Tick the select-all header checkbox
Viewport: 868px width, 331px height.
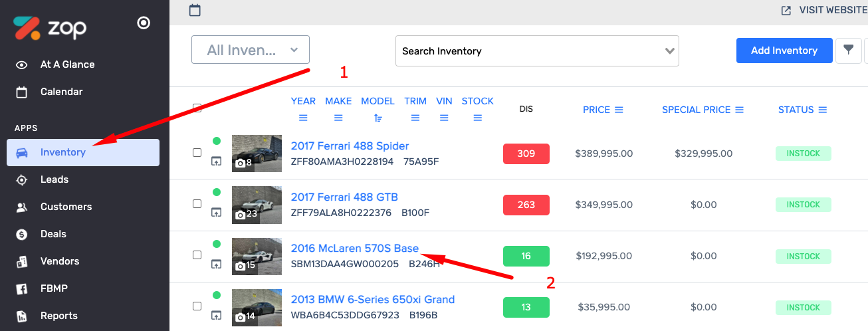(197, 108)
